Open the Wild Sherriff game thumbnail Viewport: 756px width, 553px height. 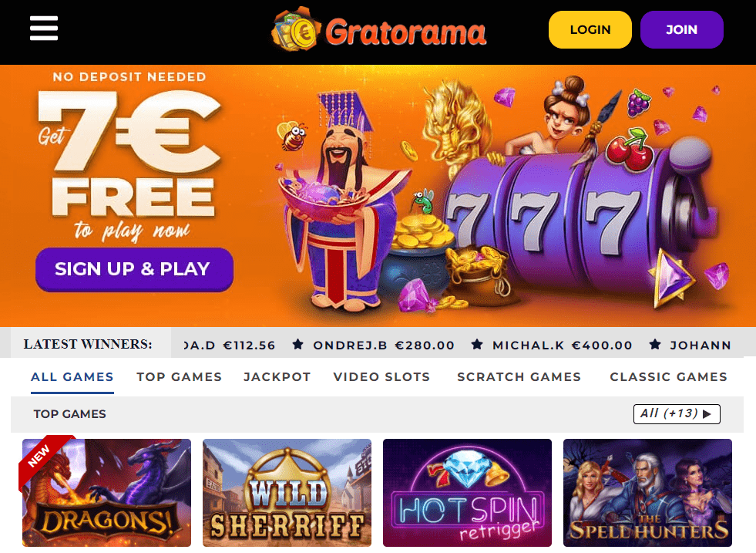pos(287,493)
